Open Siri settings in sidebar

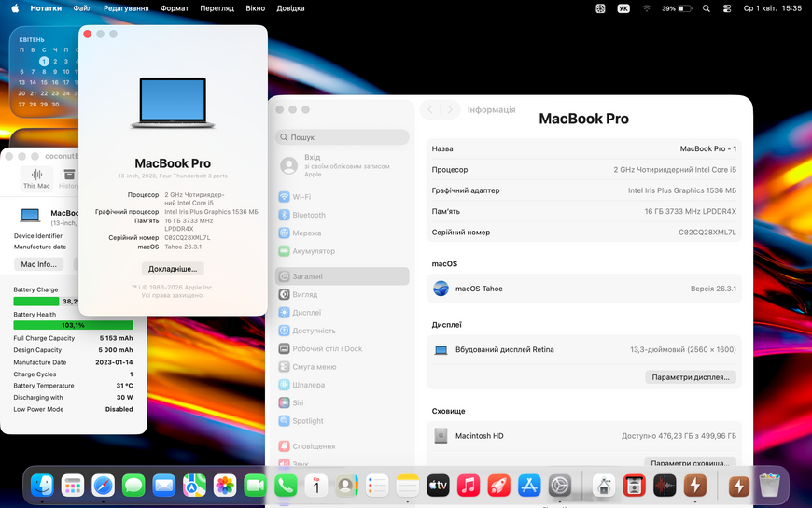coord(342,402)
